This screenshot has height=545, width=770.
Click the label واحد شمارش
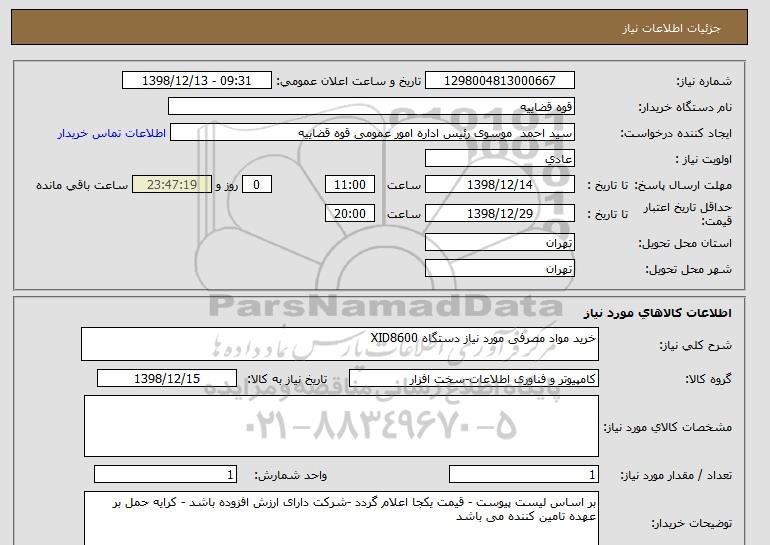point(290,475)
